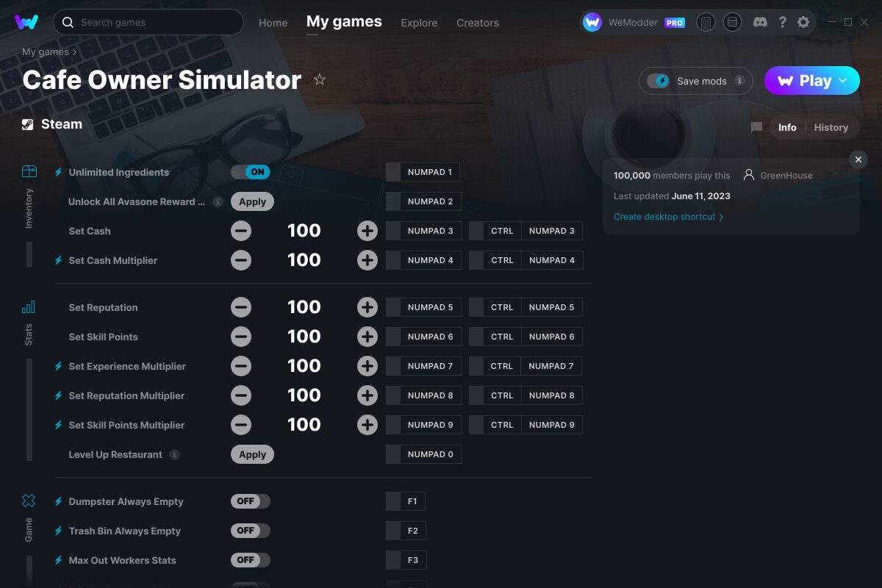Favorite Cafe Owner Simulator with the star
Viewport: 882px width, 588px height.
point(320,79)
